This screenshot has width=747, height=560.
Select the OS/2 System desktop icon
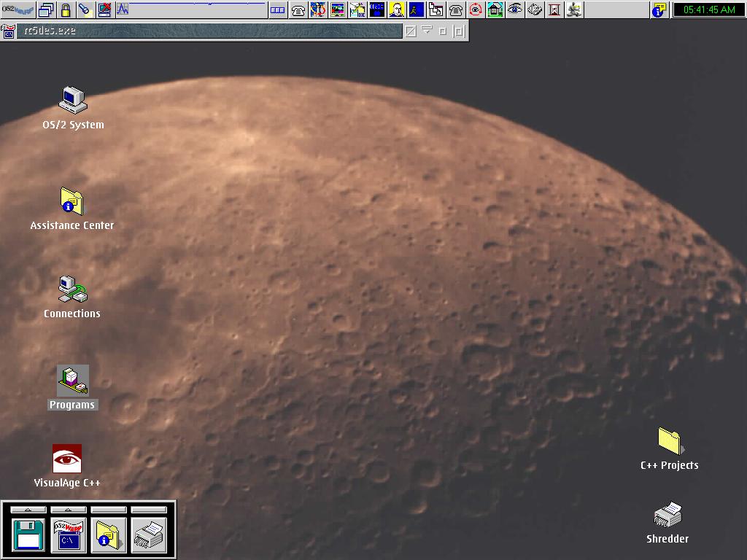(73, 99)
